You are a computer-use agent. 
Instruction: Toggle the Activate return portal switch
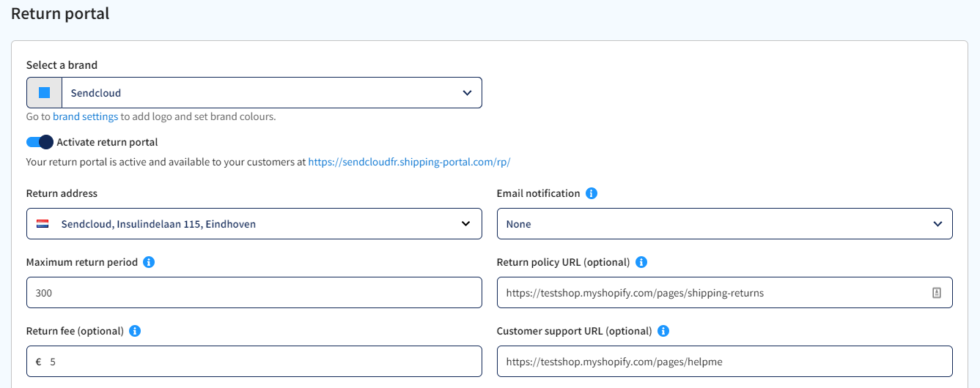click(x=40, y=142)
